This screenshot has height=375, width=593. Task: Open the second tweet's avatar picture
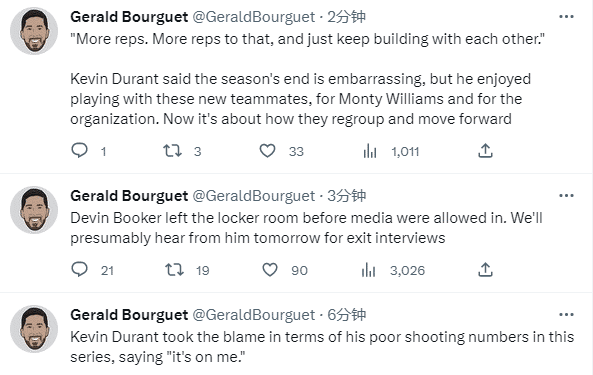[x=34, y=210]
